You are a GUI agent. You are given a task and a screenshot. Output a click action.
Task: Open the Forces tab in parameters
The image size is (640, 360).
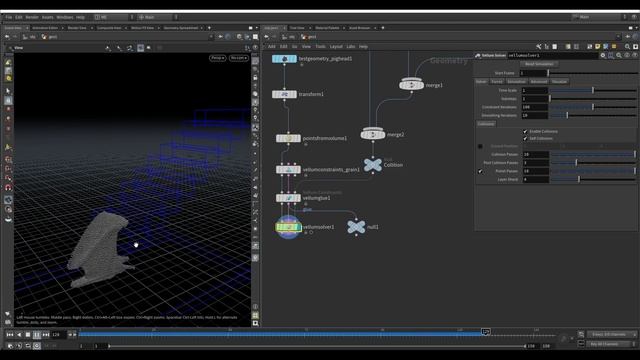pos(497,82)
